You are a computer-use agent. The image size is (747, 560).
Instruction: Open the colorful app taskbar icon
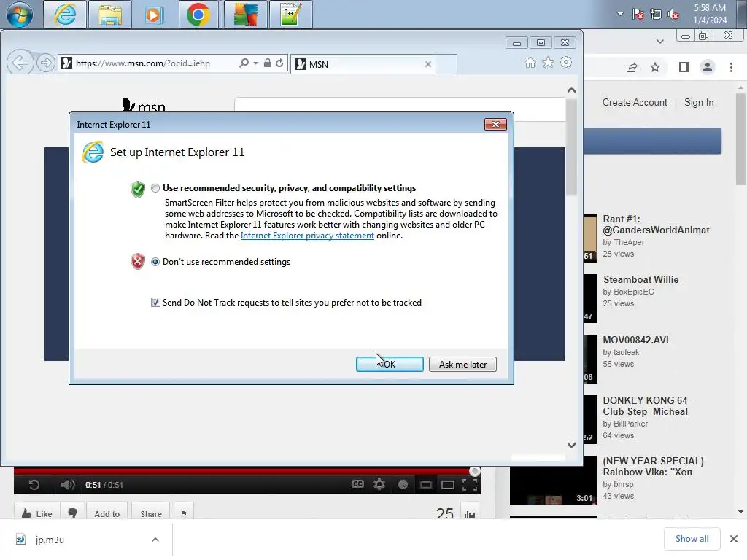tap(245, 15)
